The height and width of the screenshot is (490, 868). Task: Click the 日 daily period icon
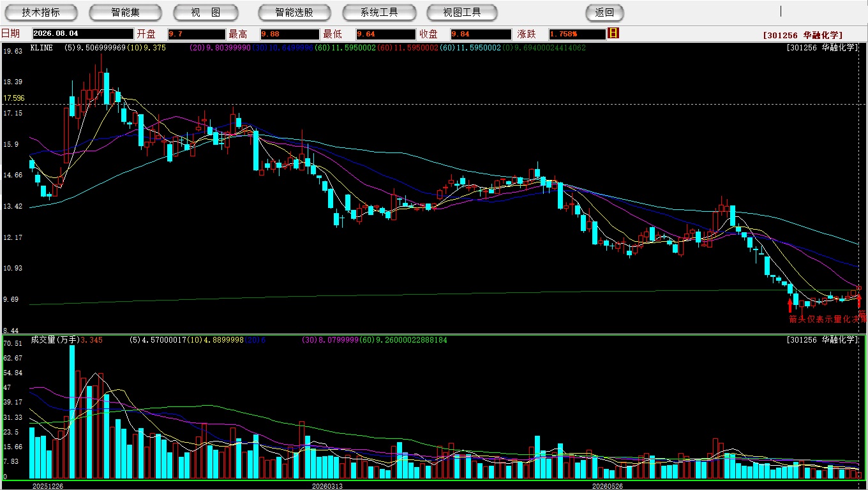[x=613, y=33]
